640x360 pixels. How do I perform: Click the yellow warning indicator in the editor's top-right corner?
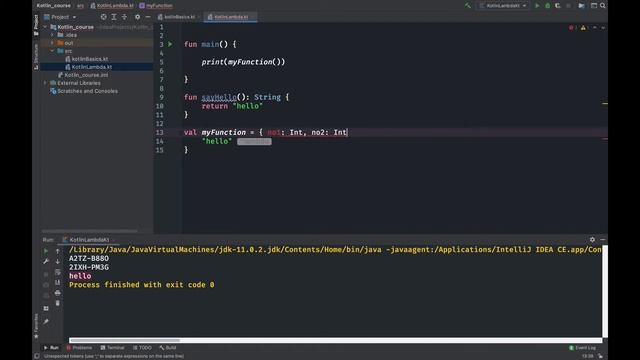(583, 28)
